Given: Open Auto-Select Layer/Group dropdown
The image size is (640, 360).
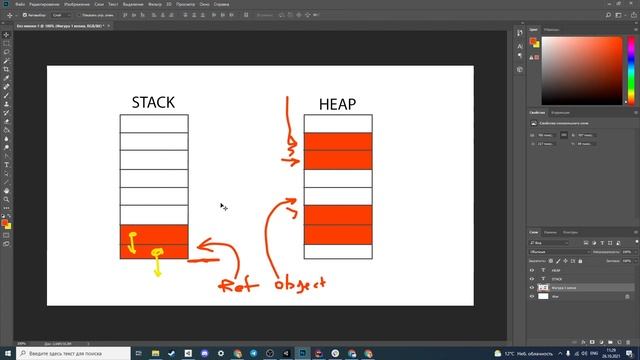Looking at the screenshot, I should click(x=61, y=15).
